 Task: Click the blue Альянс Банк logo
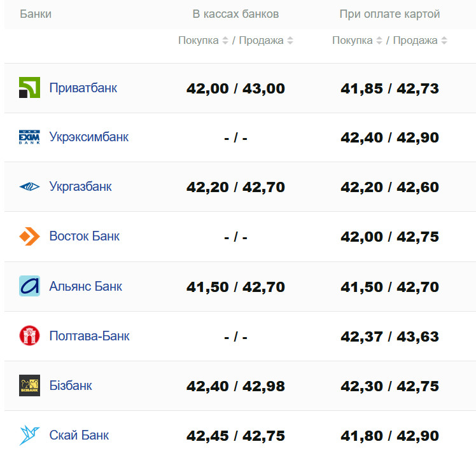pyautogui.click(x=29, y=286)
